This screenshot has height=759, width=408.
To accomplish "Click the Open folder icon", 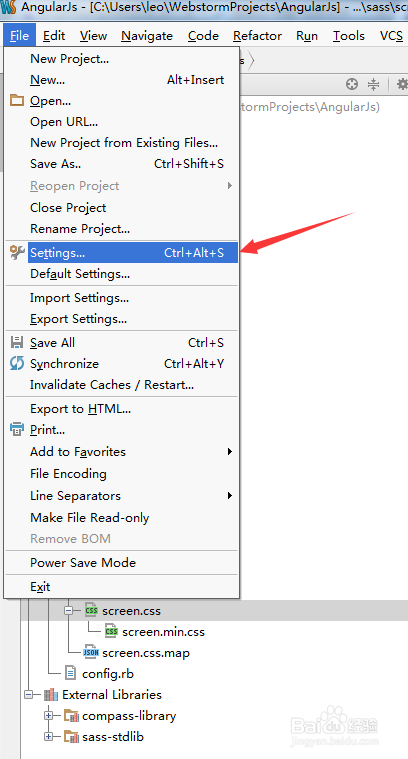I will pyautogui.click(x=17, y=101).
